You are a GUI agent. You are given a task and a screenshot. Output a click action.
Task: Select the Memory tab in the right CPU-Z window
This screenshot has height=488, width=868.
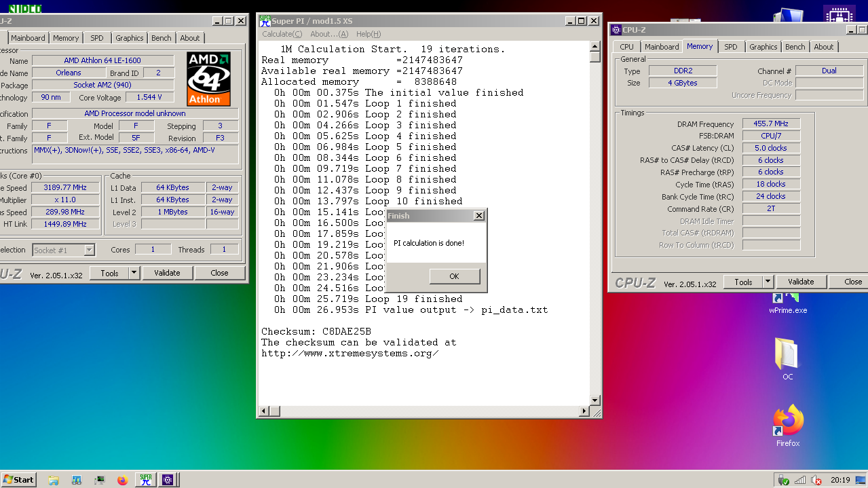pos(700,46)
